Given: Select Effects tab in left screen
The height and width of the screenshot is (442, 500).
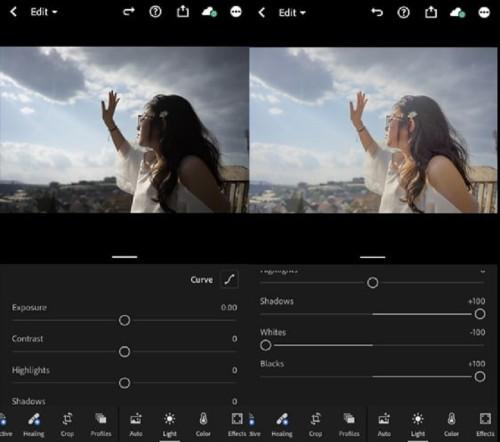Looking at the screenshot, I should coord(237,425).
